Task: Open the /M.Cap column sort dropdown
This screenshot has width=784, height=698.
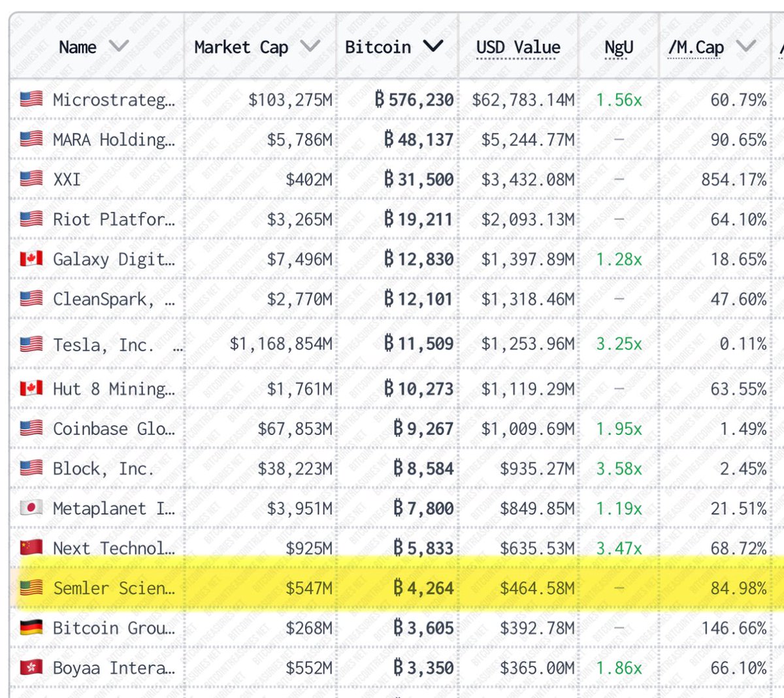Action: click(745, 46)
